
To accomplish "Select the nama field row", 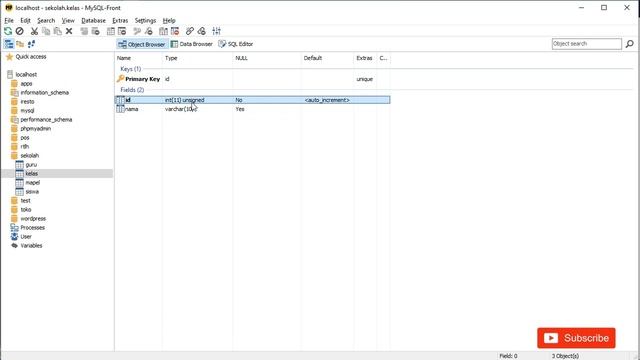I will click(253, 109).
